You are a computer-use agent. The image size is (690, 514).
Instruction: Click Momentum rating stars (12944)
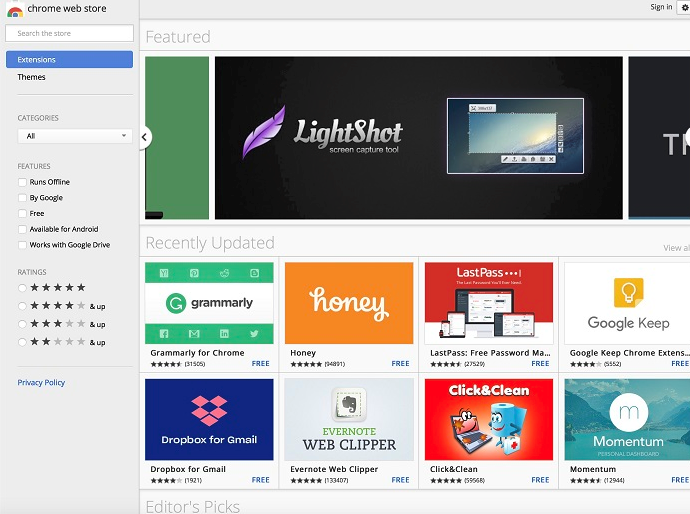(x=586, y=480)
